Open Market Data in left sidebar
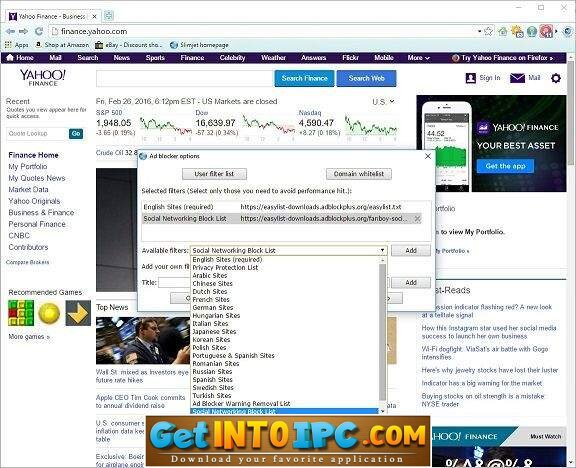This screenshot has width=576, height=468. pos(28,190)
